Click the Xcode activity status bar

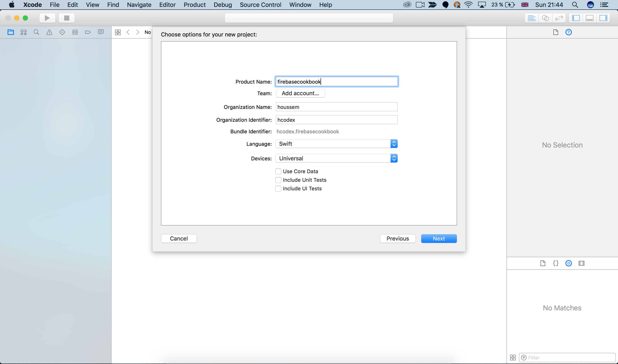pyautogui.click(x=309, y=18)
